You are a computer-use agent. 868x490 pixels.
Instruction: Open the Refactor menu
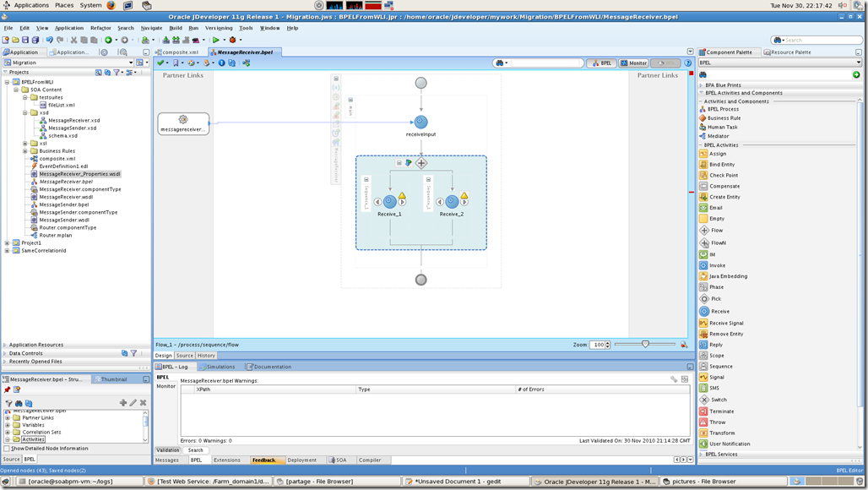point(100,28)
